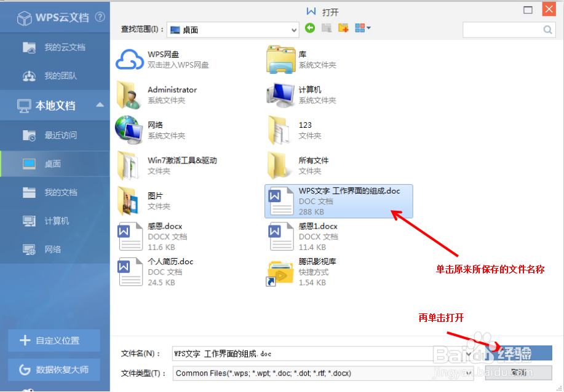Click Custom Location (自定义位置) button

pyautogui.click(x=54, y=340)
